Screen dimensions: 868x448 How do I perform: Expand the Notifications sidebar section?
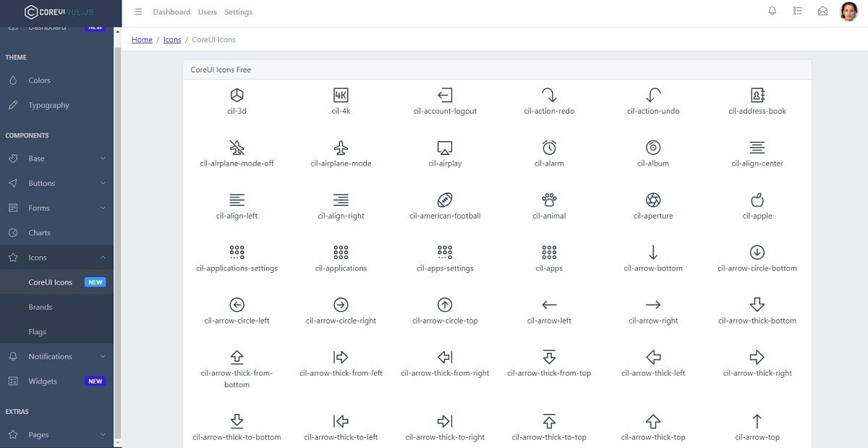[x=56, y=356]
